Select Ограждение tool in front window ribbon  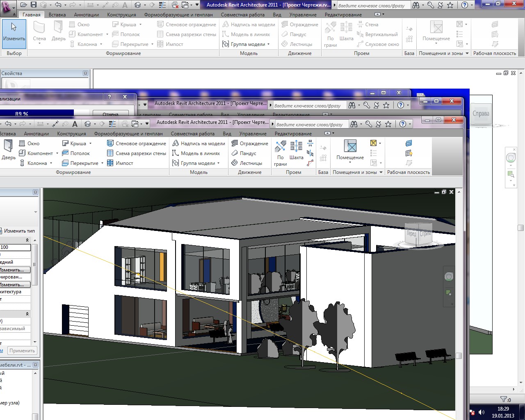(x=250, y=144)
